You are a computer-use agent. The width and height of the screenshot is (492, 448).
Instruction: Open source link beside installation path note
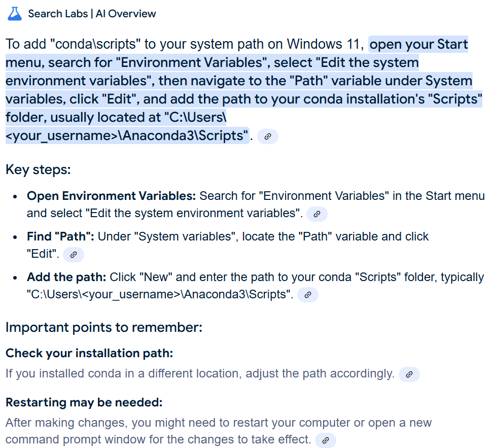409,374
